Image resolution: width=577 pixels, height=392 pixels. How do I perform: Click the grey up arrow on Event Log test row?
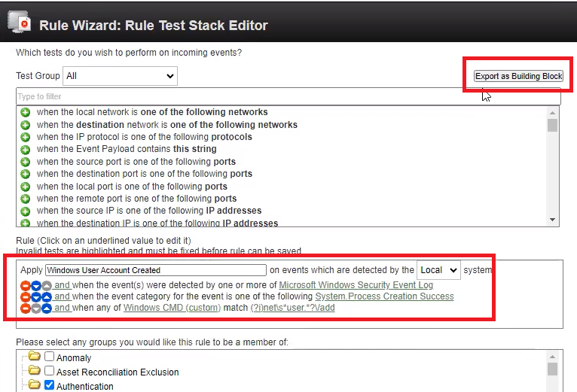47,286
